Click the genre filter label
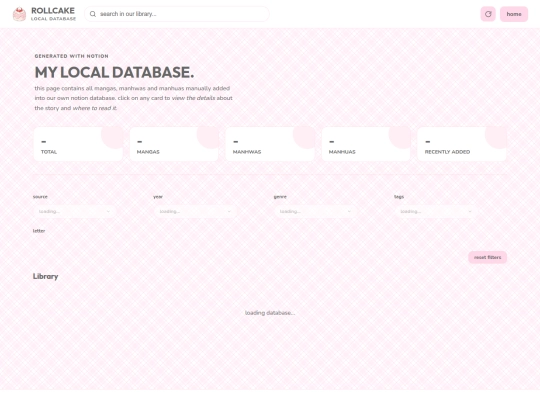The width and height of the screenshot is (540, 405). (280, 197)
